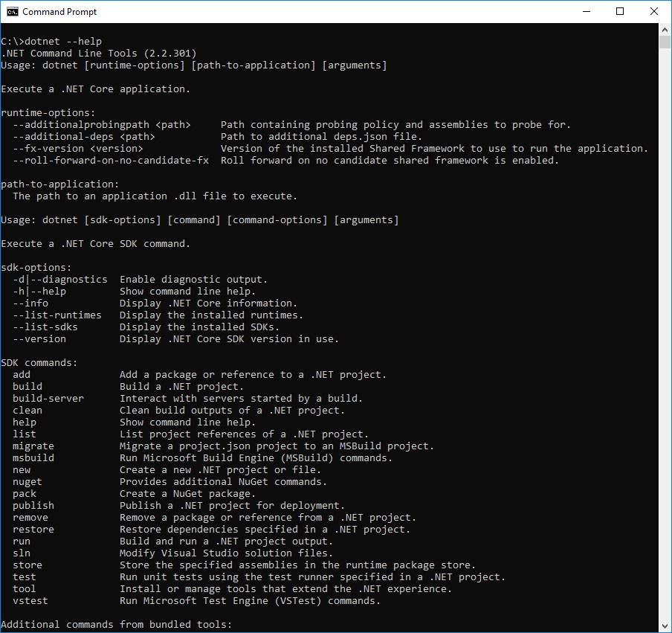Maximize the Command Prompt window

620,12
